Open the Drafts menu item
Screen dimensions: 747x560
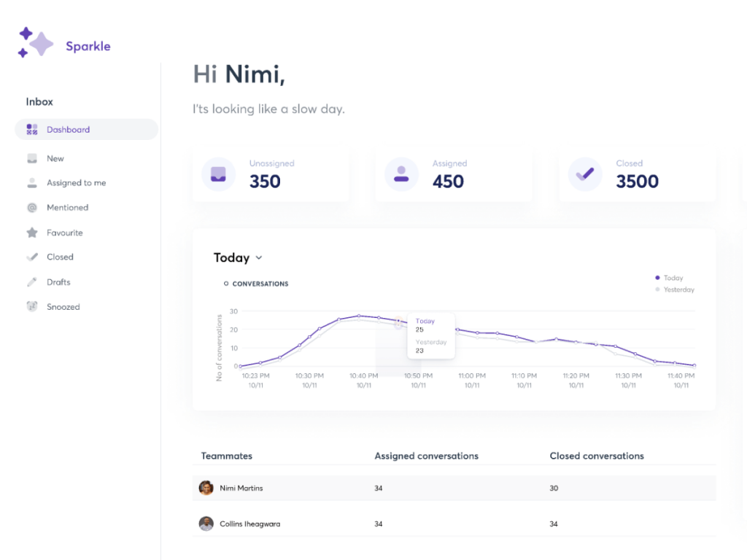click(x=58, y=282)
